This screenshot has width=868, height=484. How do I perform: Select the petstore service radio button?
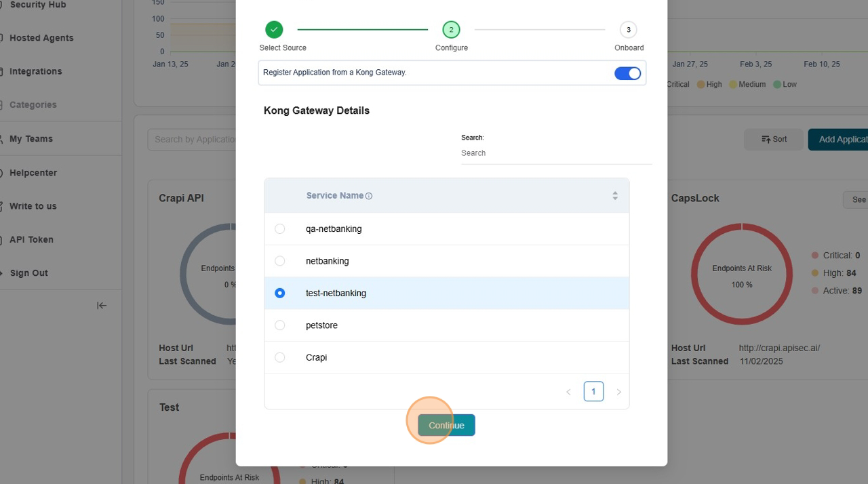(x=279, y=325)
